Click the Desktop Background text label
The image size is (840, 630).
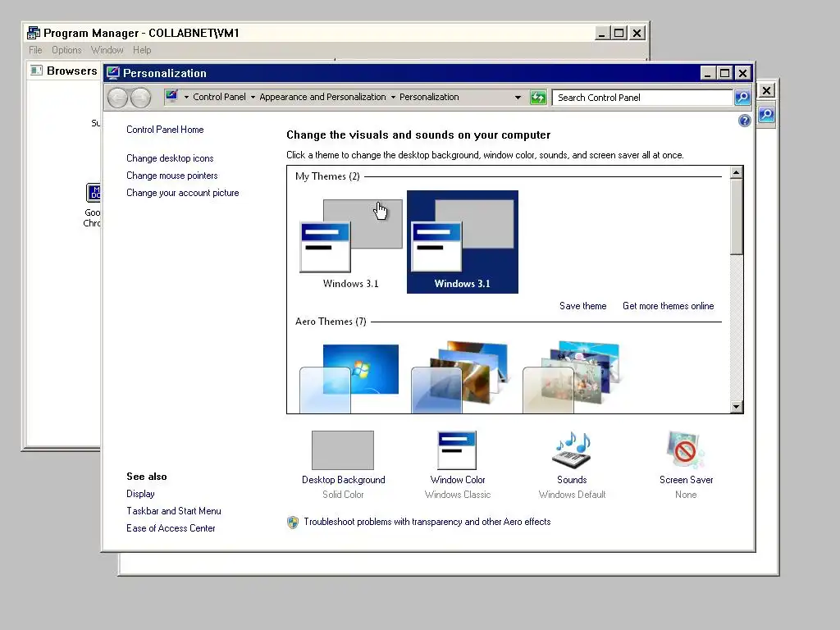coord(344,480)
